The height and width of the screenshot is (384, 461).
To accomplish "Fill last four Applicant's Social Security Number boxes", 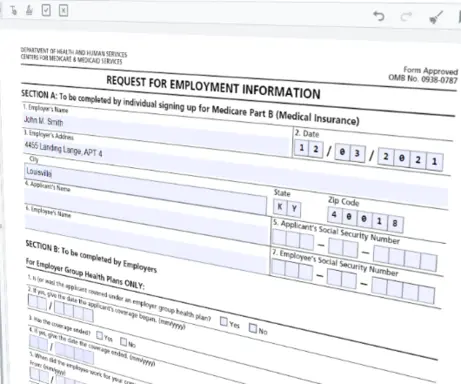I will 405,258.
